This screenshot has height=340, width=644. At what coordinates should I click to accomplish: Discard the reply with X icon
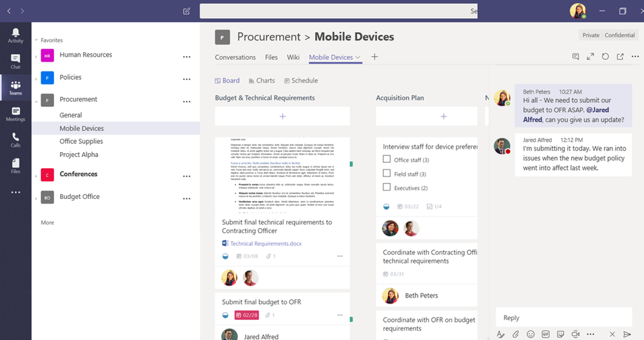[x=612, y=334]
